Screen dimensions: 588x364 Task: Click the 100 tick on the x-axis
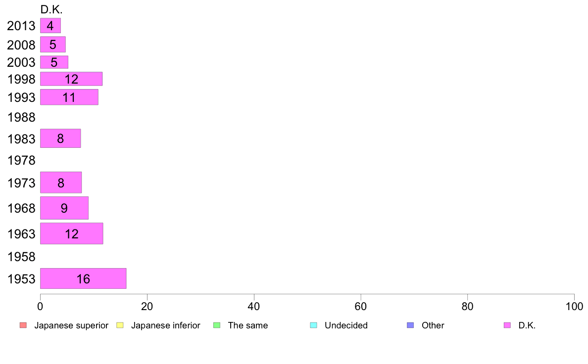click(574, 306)
